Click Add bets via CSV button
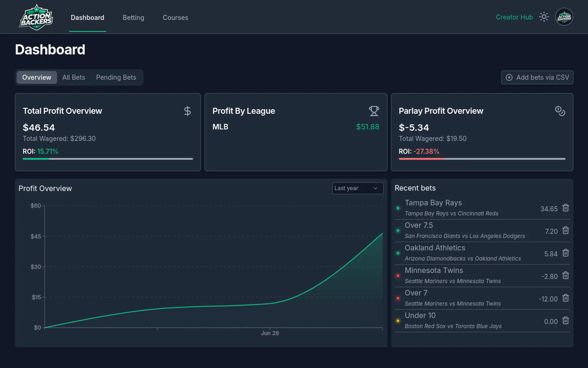588x368 pixels. click(x=537, y=77)
